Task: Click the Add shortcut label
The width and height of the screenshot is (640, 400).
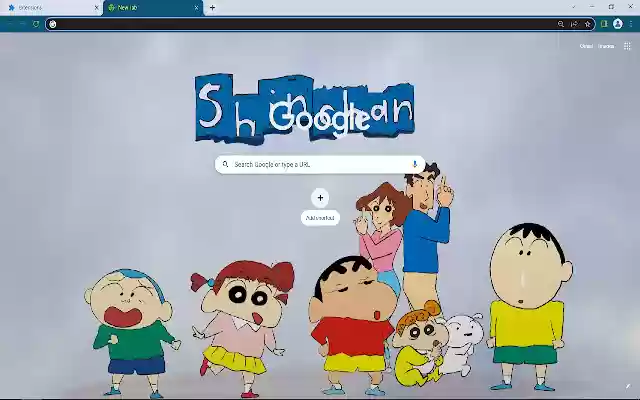Action: click(x=320, y=218)
